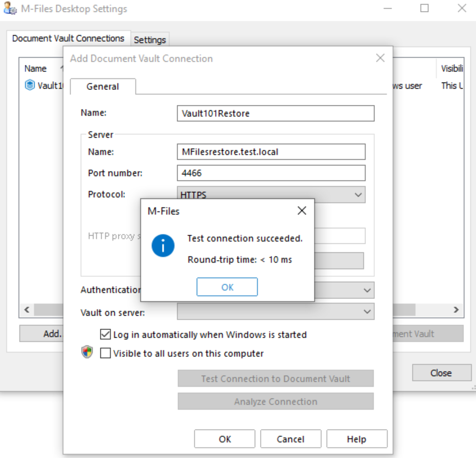Open Help in Add Connection dialog
This screenshot has width=476, height=458.
click(x=357, y=439)
